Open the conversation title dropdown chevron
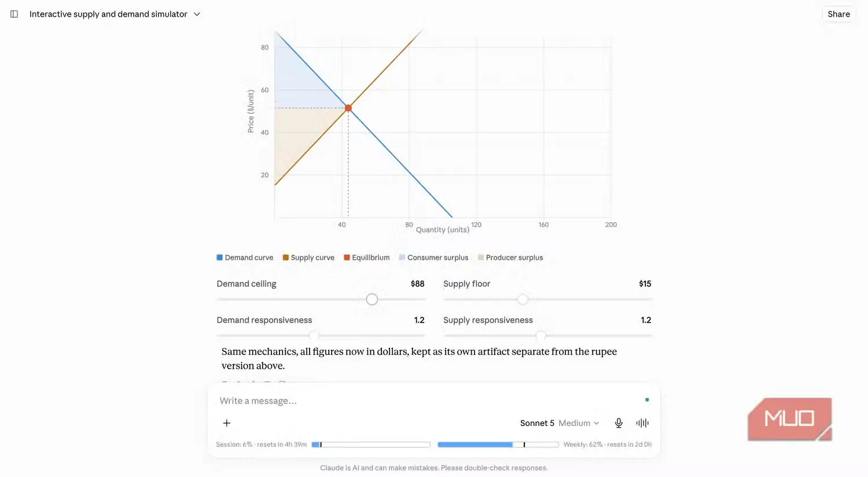 [197, 14]
